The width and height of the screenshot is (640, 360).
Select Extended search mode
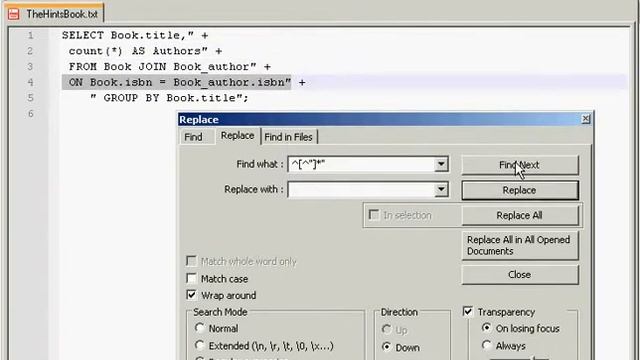pyautogui.click(x=200, y=346)
